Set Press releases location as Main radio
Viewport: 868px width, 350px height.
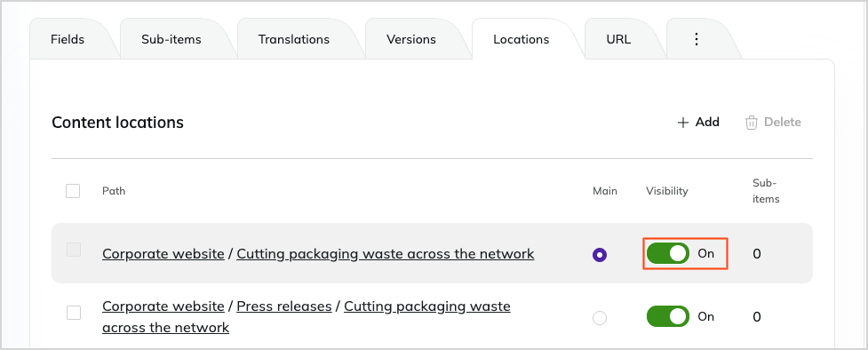600,318
